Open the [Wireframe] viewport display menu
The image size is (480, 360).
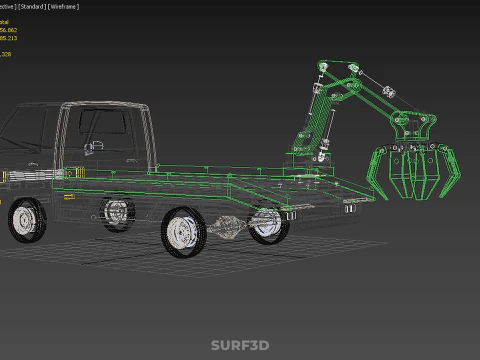(64, 7)
